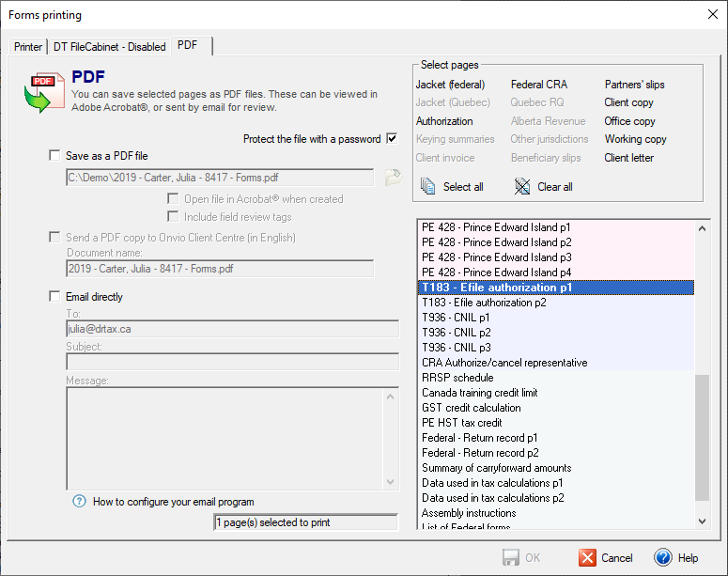The image size is (728, 576).
Task: Check the Email directly option
Action: tap(54, 297)
